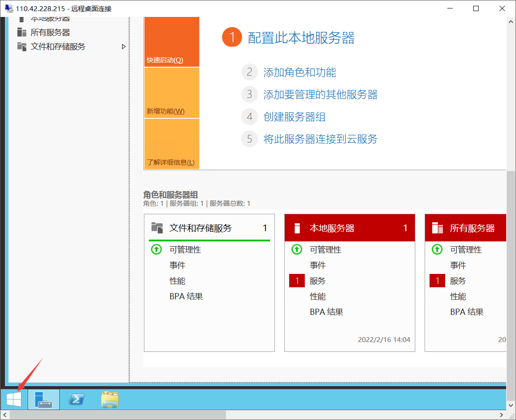516x420 pixels.
Task: Click the red services alert badge on 所有服务器
Action: click(437, 280)
